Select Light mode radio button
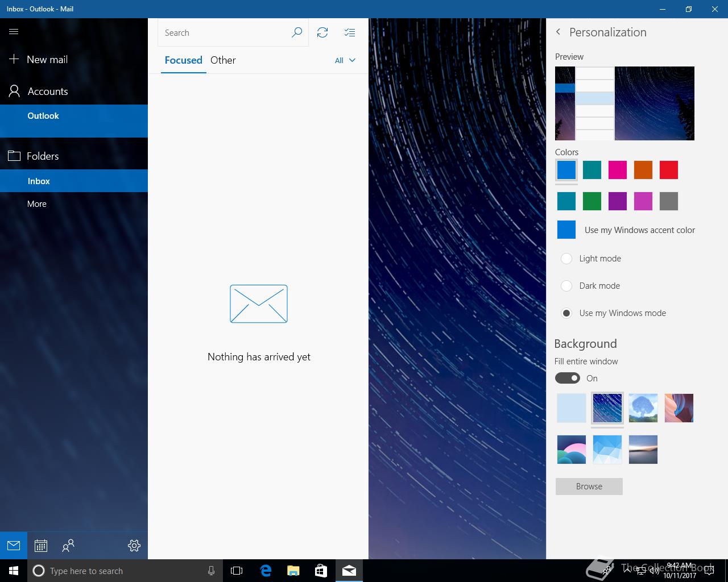 (566, 259)
